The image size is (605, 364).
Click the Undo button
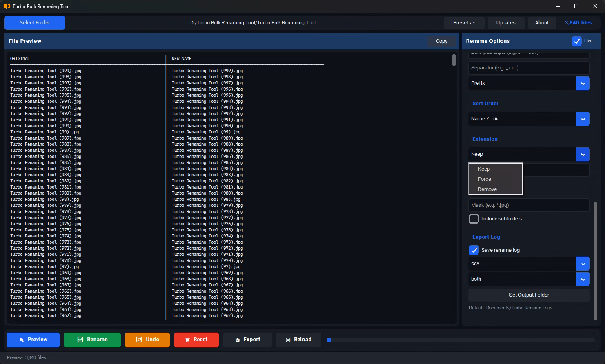pyautogui.click(x=147, y=340)
